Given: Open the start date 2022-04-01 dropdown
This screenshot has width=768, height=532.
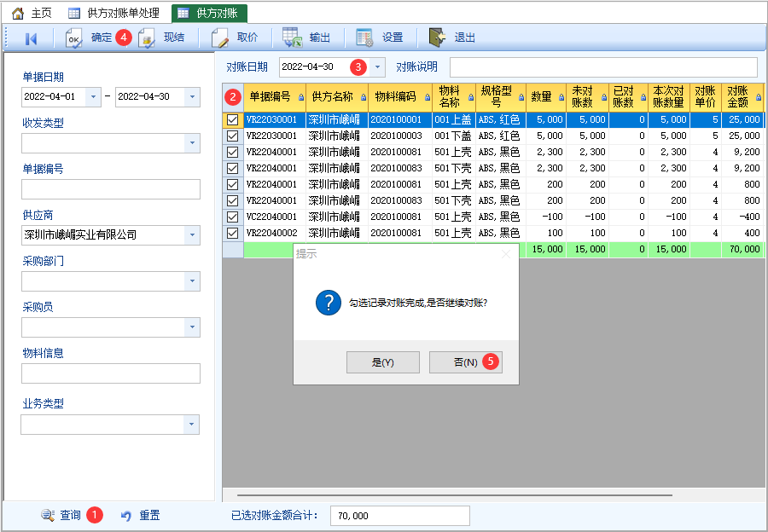Looking at the screenshot, I should coord(93,97).
